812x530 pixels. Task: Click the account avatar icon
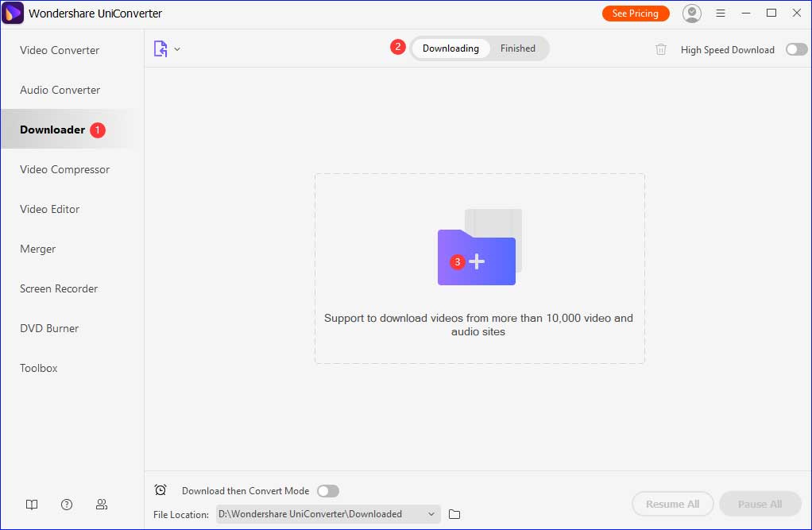click(691, 13)
